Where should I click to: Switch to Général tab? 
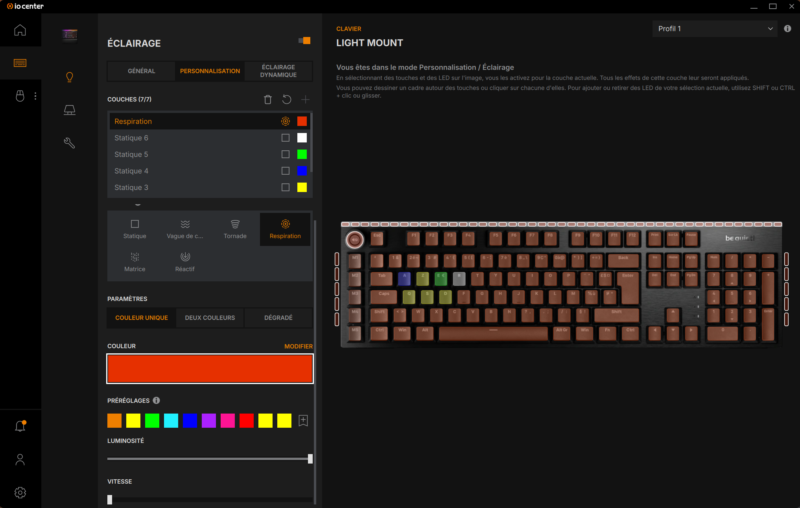point(141,71)
